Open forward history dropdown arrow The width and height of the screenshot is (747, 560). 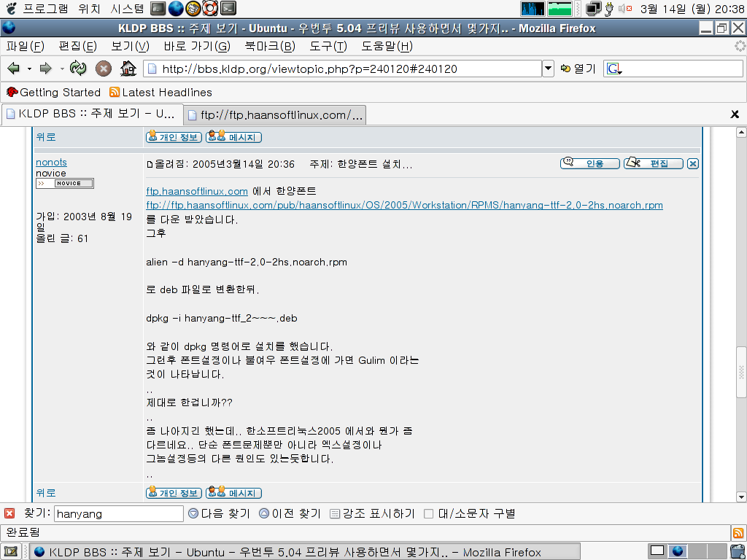point(62,69)
